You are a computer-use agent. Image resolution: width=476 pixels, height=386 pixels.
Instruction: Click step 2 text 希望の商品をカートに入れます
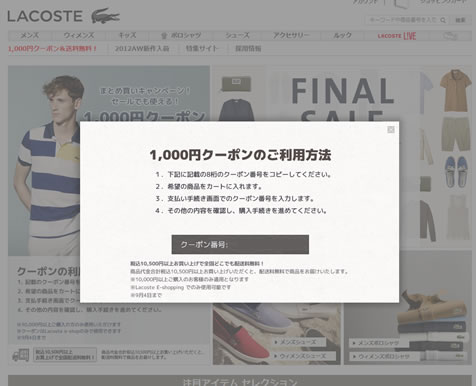(x=209, y=187)
